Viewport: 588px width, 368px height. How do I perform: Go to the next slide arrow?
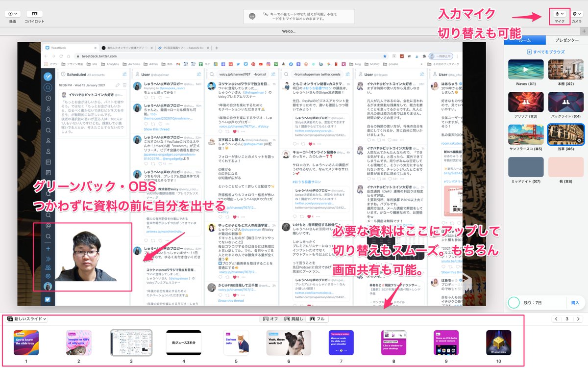point(578,319)
